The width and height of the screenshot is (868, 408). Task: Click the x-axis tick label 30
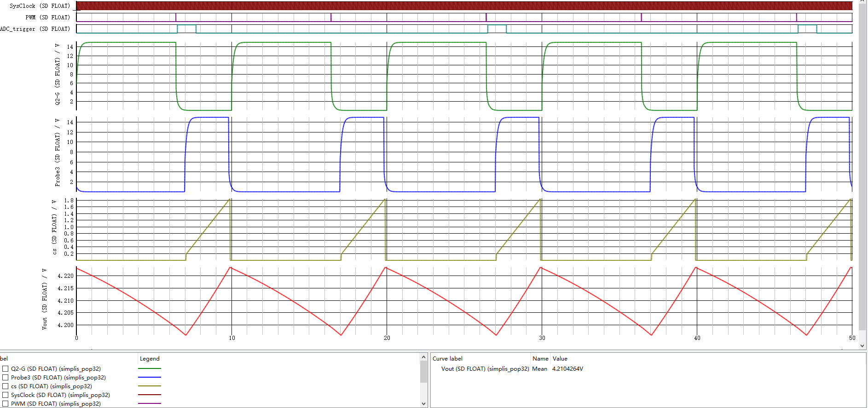[x=542, y=338]
